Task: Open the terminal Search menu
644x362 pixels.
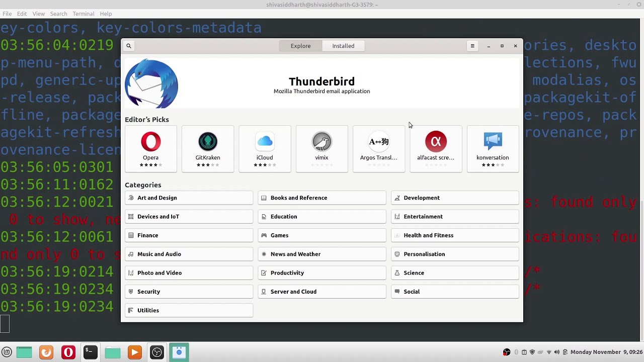Action: [58, 14]
